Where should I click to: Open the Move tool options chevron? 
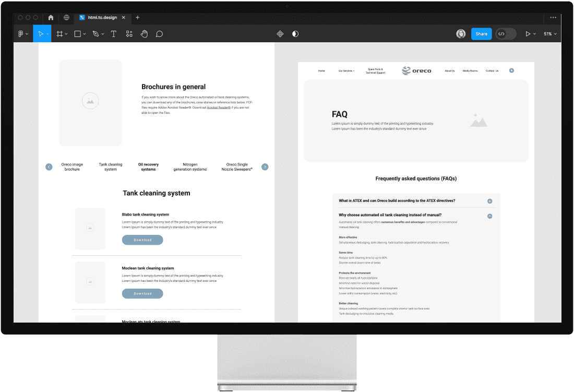(47, 34)
